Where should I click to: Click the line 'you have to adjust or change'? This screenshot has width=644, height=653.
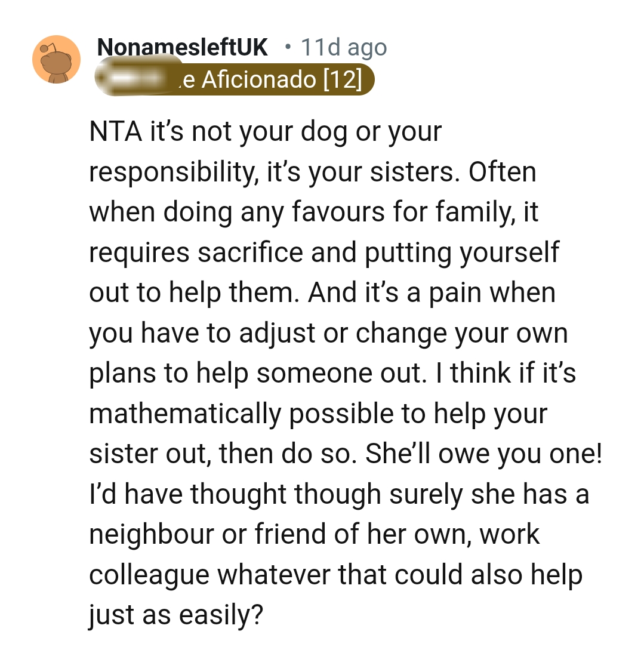click(328, 333)
